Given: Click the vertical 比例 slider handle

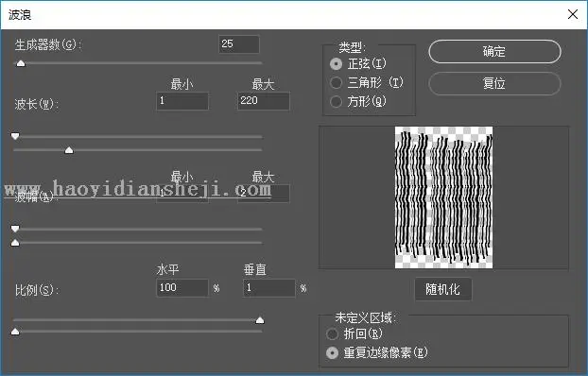Looking at the screenshot, I should pos(15,332).
